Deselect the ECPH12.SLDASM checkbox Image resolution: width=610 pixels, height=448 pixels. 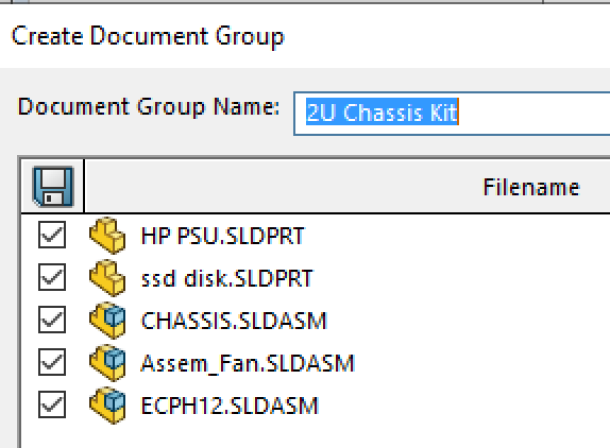click(51, 405)
